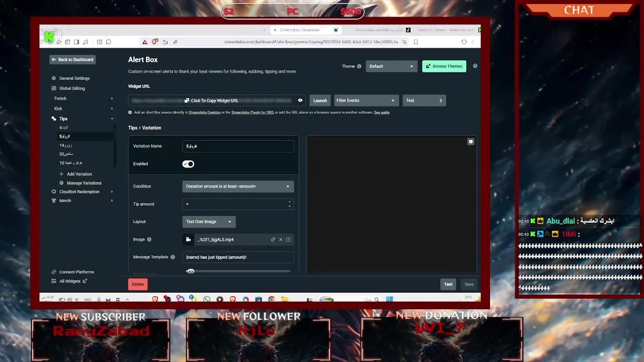Reload the browser page

[x=464, y=42]
